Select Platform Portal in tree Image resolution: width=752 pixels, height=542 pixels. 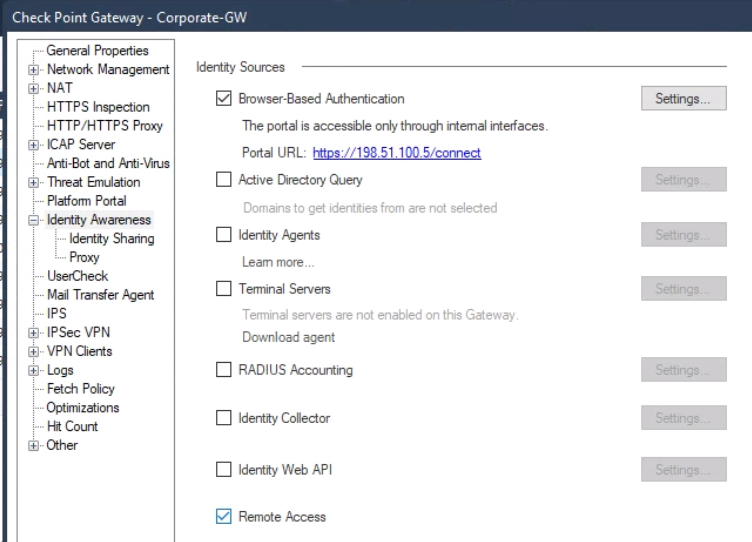(87, 201)
